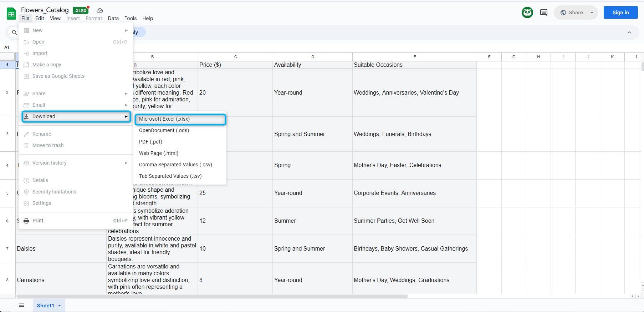Open the Share options dropdown arrow
Viewport: 644px width, 312px height.
point(592,12)
